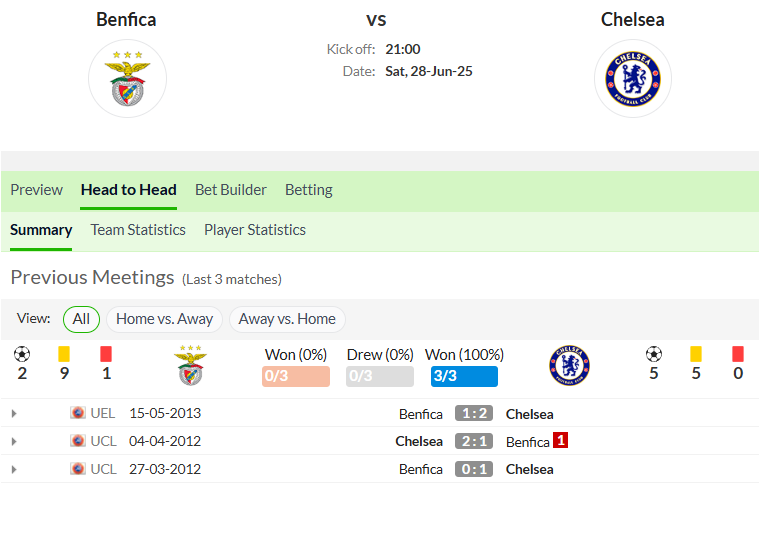This screenshot has height=538, width=763.
Task: Click the UEL competition icon on 15-05-2013 row
Action: point(78,413)
